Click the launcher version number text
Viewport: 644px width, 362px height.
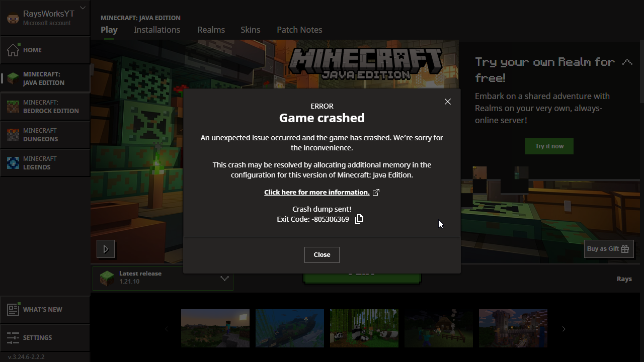(26, 357)
